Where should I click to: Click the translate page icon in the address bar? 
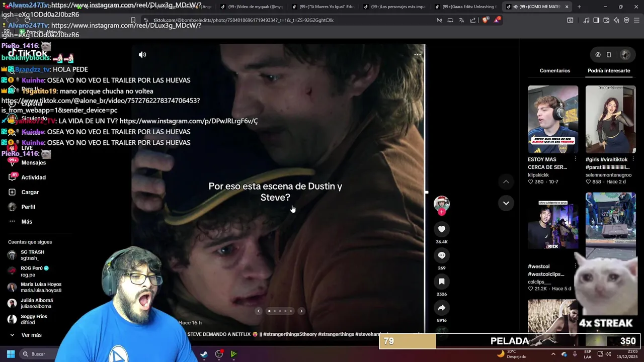coord(461,20)
